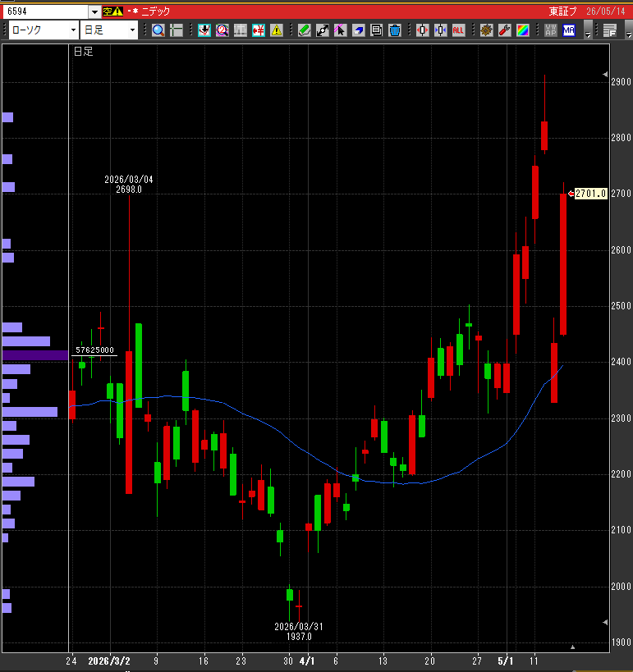This screenshot has height=672, width=633.
Task: Click the volume label 57625000
Action: pyautogui.click(x=94, y=350)
